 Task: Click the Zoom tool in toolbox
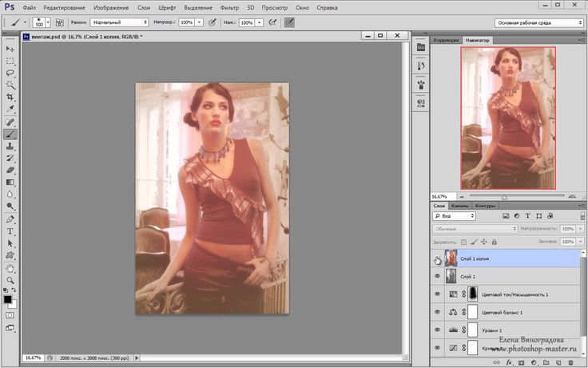click(10, 280)
